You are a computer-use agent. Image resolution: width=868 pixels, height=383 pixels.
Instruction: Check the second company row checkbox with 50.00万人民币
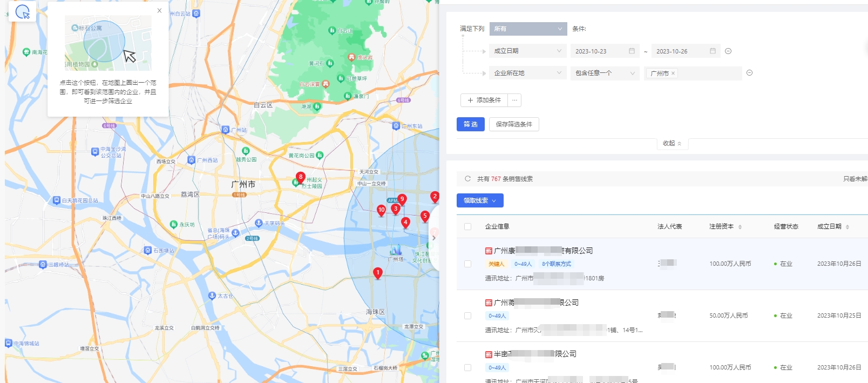(467, 316)
